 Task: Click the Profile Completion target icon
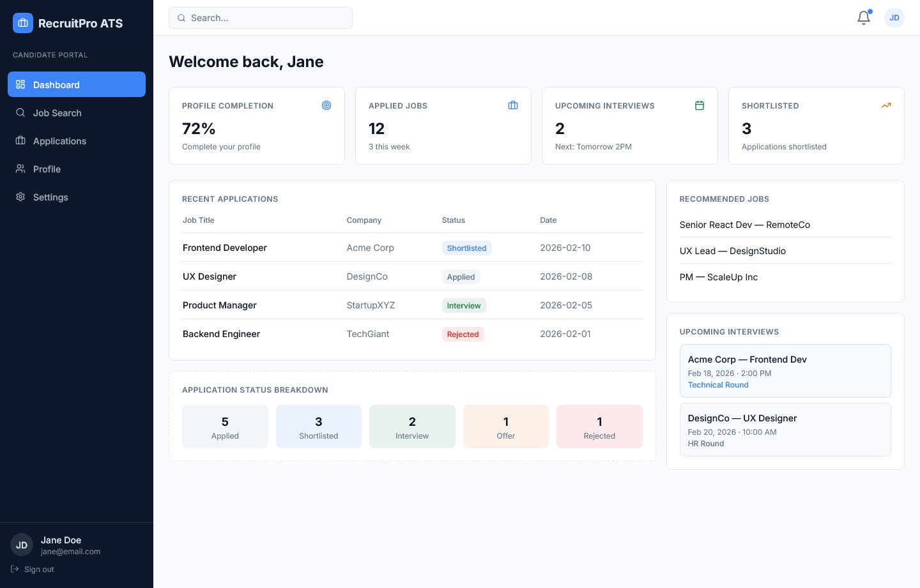click(x=326, y=105)
